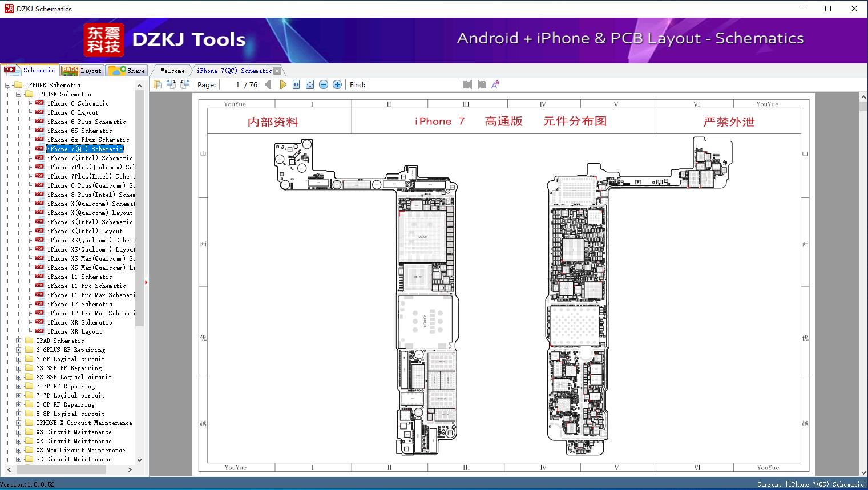Find the previous search match
This screenshot has width=868, height=490.
(468, 84)
